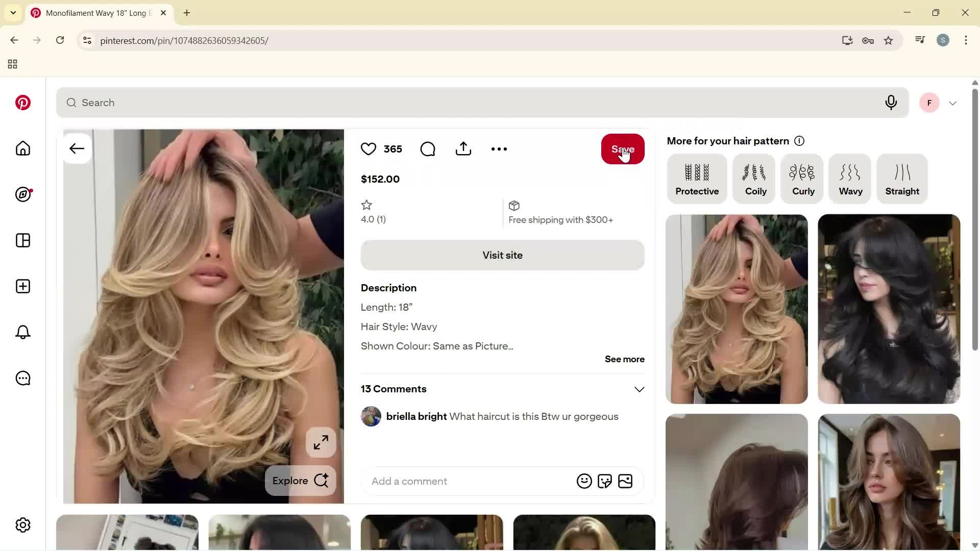The width and height of the screenshot is (980, 551).
Task: Click the Add a comment field
Action: click(459, 481)
